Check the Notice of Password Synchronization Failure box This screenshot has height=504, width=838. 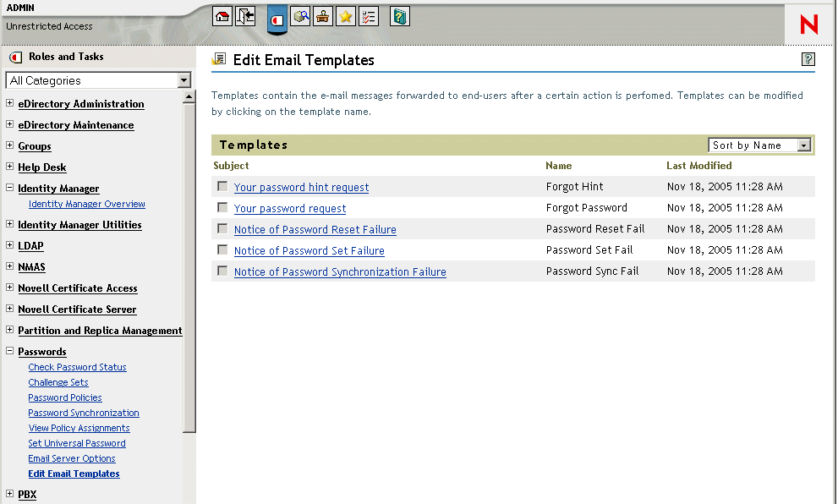222,271
